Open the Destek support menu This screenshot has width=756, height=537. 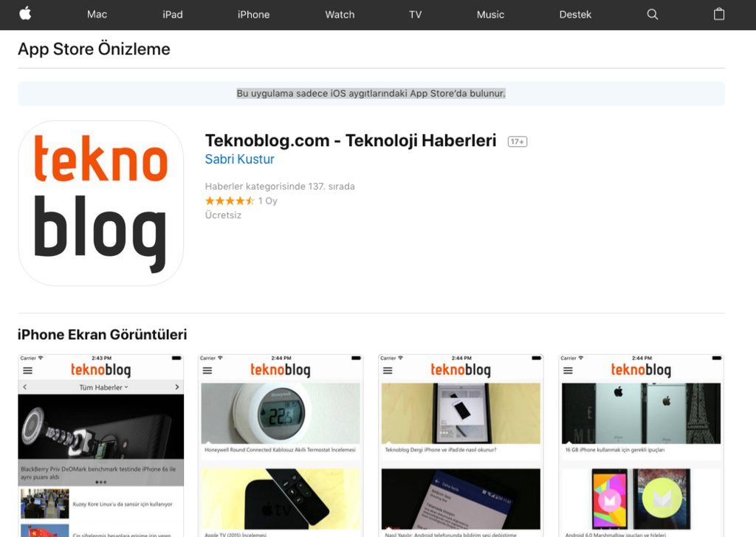pyautogui.click(x=575, y=15)
